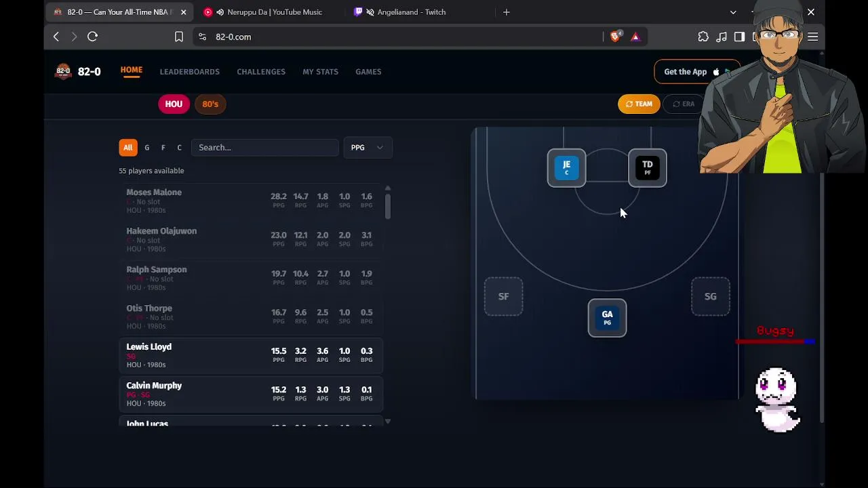
Task: Expand the tab search chevron
Action: [x=733, y=12]
